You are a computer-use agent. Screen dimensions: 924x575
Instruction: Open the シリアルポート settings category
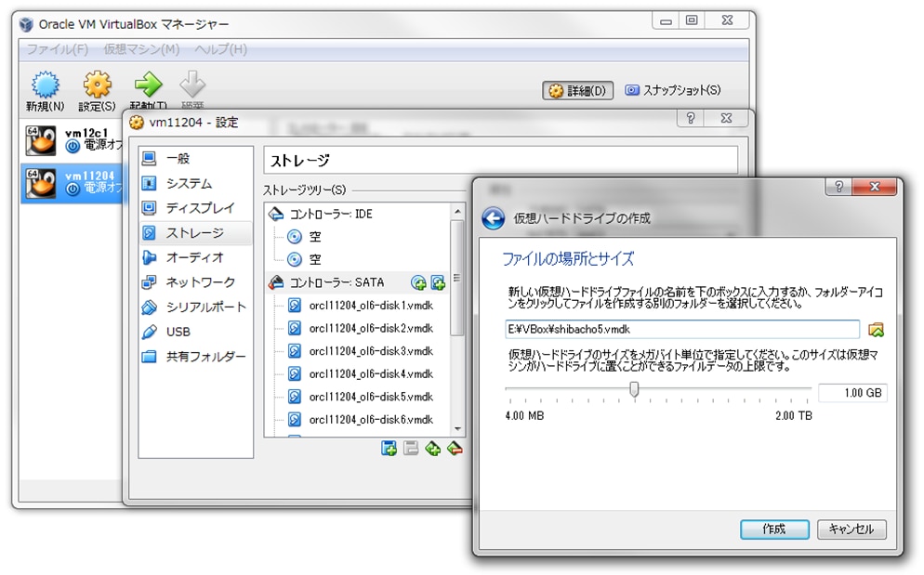(195, 307)
